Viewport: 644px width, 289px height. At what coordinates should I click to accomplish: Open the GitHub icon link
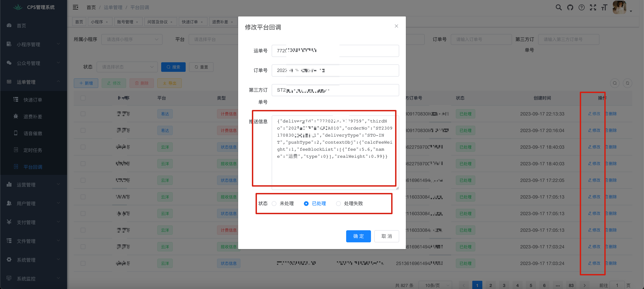(570, 8)
